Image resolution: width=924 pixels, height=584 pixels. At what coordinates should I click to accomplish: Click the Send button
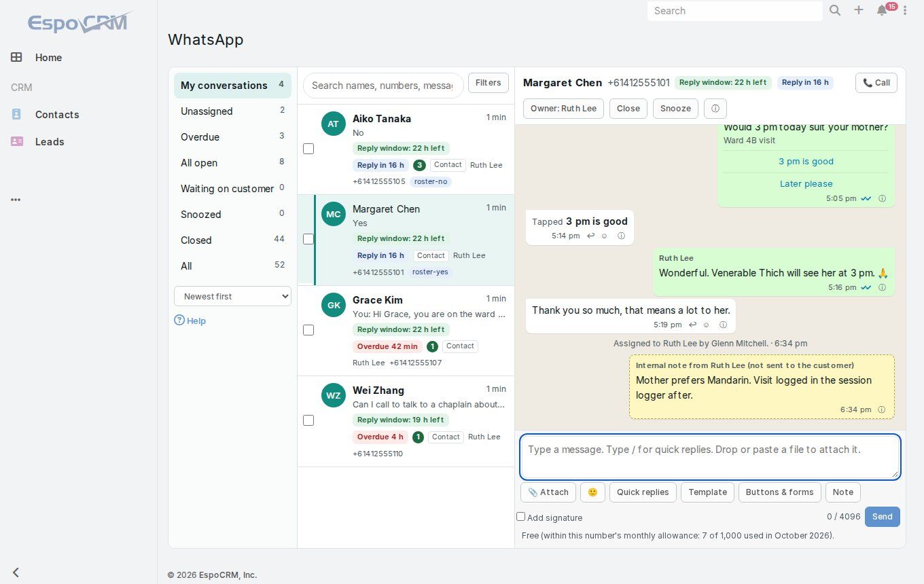pos(883,517)
